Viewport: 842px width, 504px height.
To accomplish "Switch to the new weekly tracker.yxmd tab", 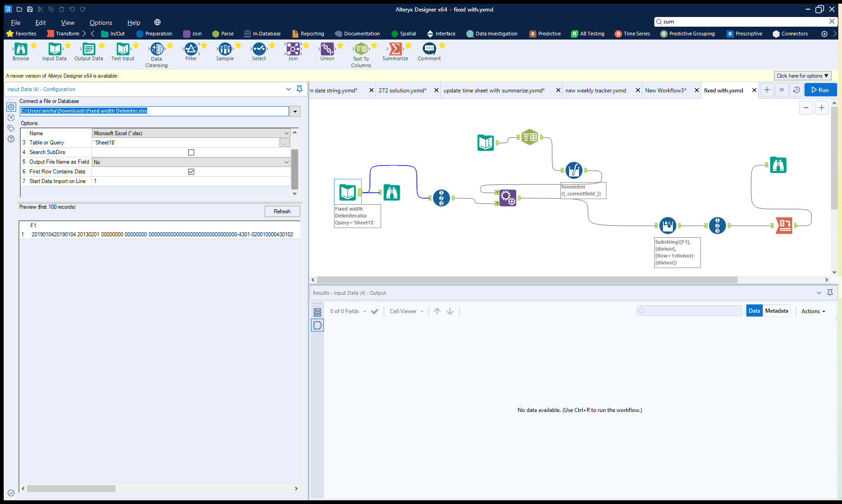I will coord(595,90).
